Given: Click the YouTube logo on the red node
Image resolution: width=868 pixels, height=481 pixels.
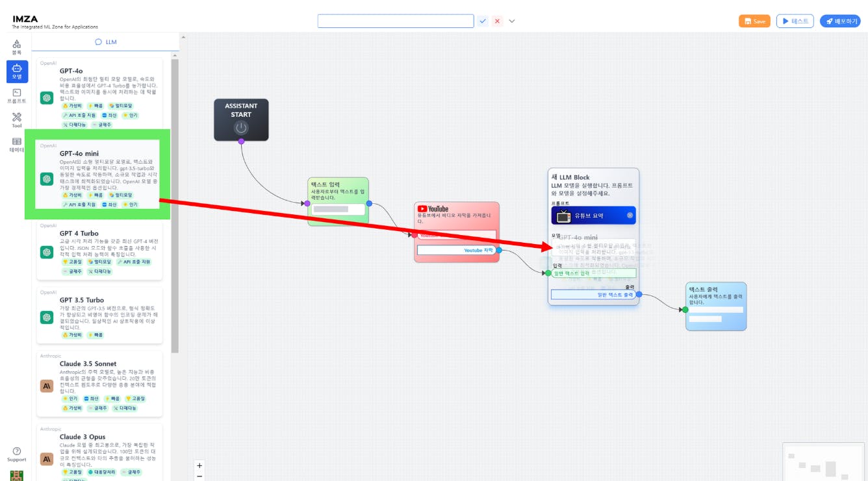Looking at the screenshot, I should [x=433, y=209].
